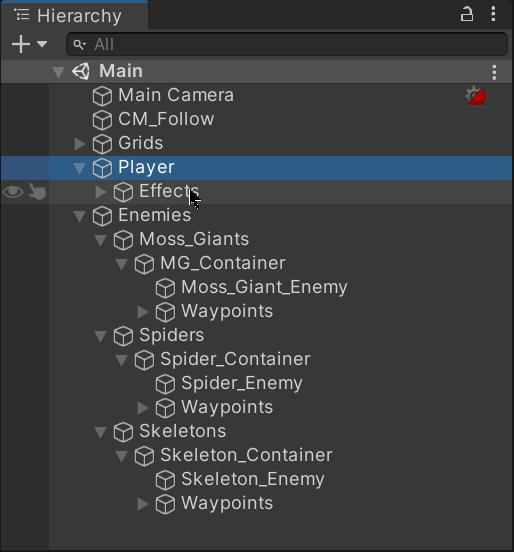Toggle the eye visibility icon on the Effects row

(13, 192)
